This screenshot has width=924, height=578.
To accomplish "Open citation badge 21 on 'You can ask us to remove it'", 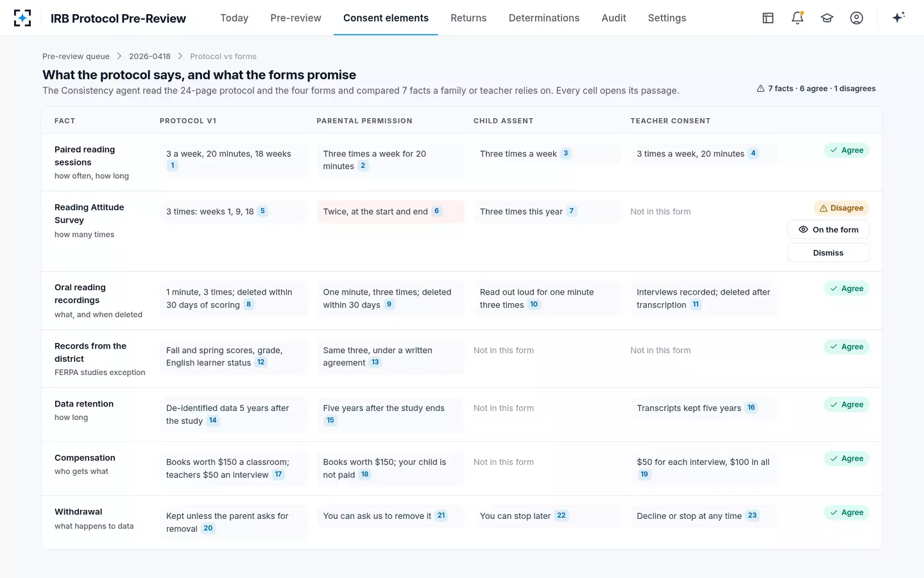I will pos(441,516).
